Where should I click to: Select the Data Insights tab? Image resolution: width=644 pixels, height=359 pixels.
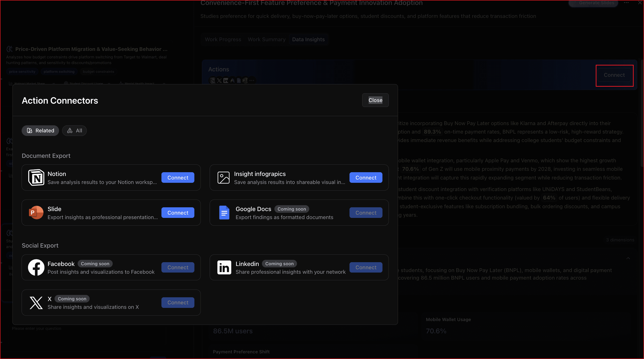pos(308,39)
